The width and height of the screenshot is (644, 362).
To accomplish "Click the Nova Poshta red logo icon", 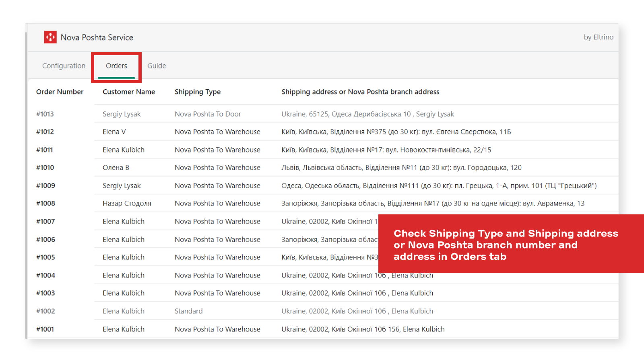I will point(50,37).
